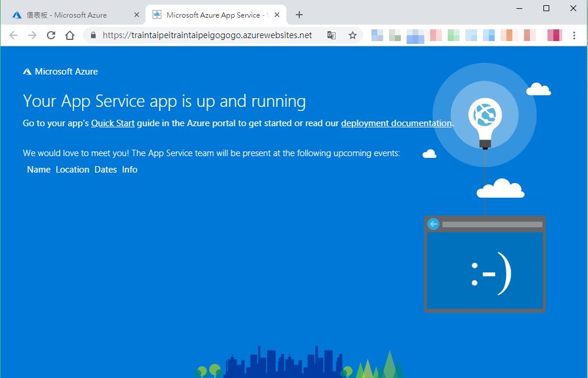Go forward in browser history
Screen dimensions: 588x378
point(32,35)
